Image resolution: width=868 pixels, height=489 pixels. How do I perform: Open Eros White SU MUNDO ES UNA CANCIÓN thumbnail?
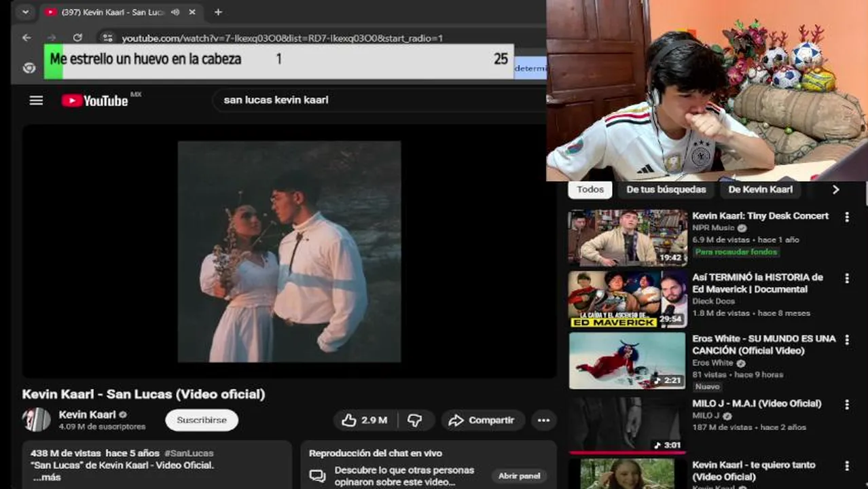628,361
